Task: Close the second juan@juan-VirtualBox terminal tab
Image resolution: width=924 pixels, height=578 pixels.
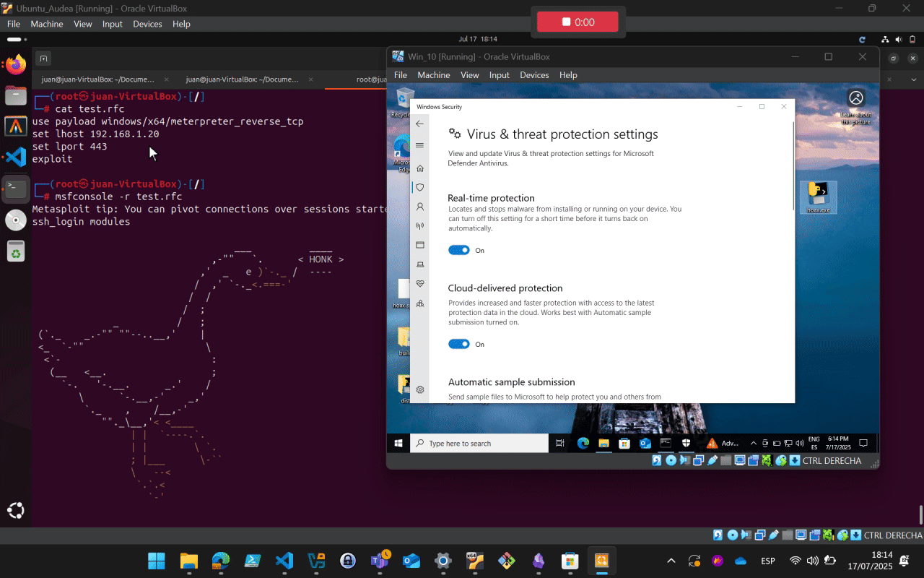Action: coord(311,79)
